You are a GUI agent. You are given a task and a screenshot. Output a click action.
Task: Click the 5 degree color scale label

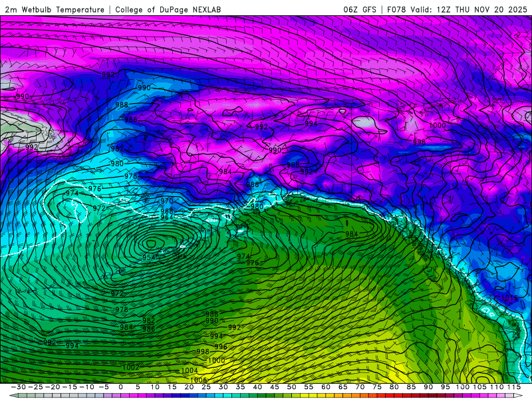click(138, 387)
